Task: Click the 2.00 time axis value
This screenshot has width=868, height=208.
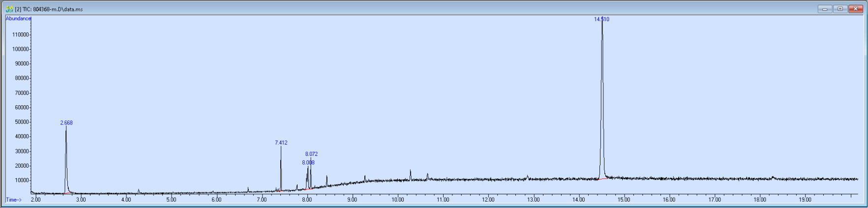Action: point(35,200)
